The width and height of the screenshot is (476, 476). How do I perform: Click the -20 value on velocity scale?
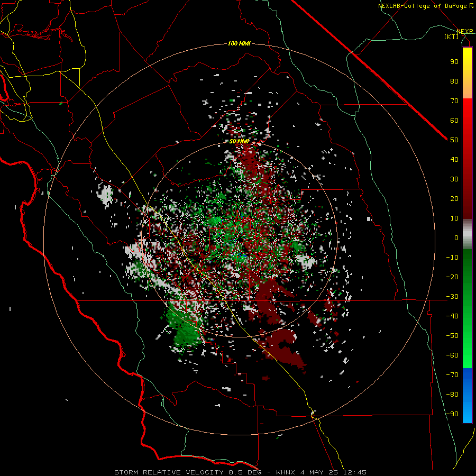tap(452, 277)
